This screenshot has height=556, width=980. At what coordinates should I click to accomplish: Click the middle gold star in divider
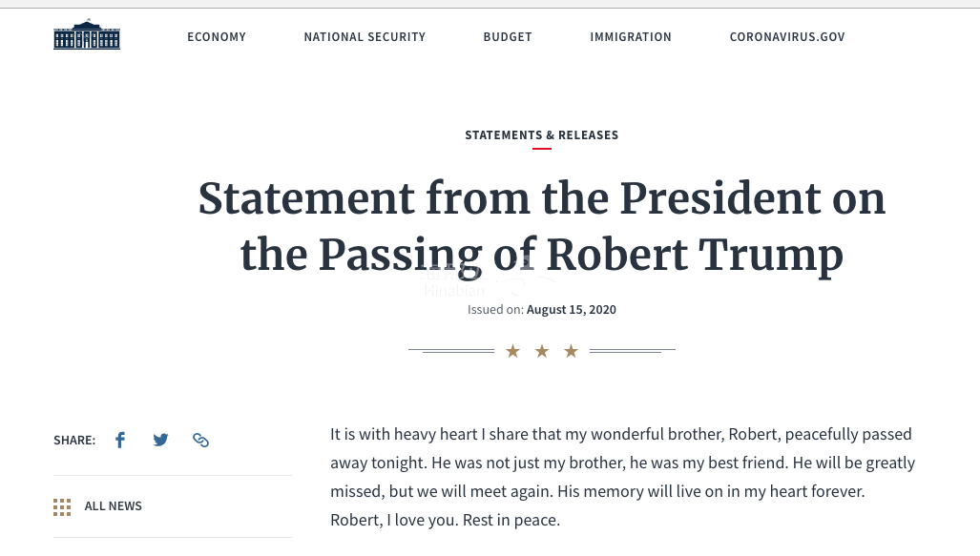pyautogui.click(x=542, y=351)
